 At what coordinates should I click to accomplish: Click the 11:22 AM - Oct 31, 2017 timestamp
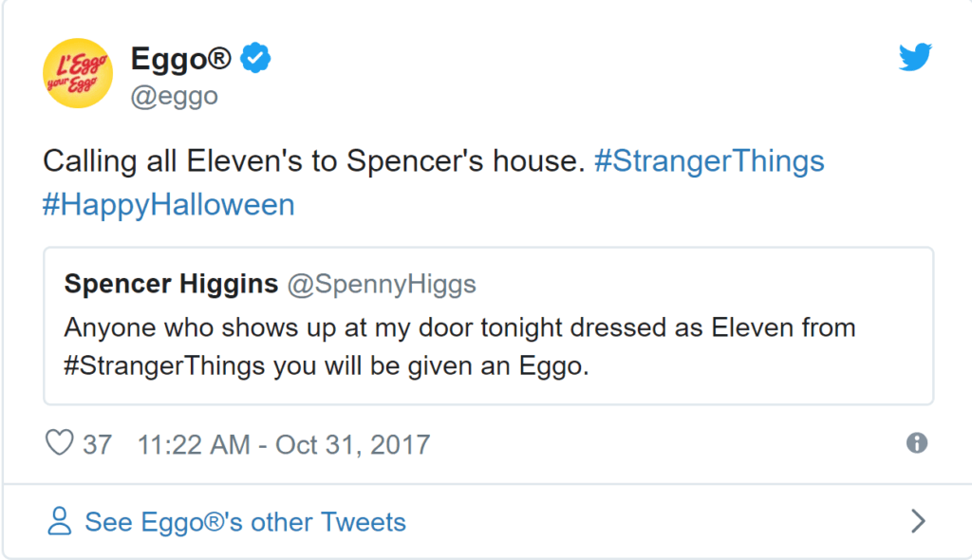click(x=283, y=444)
